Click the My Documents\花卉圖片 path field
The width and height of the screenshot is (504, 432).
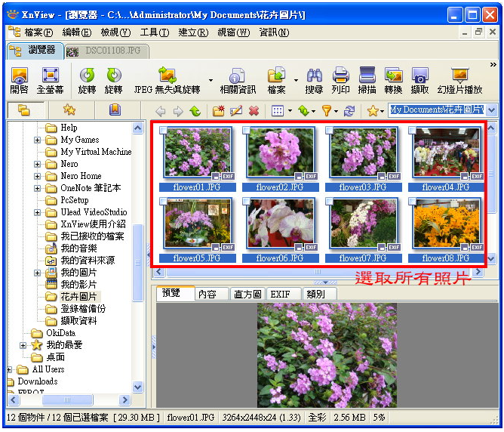437,110
